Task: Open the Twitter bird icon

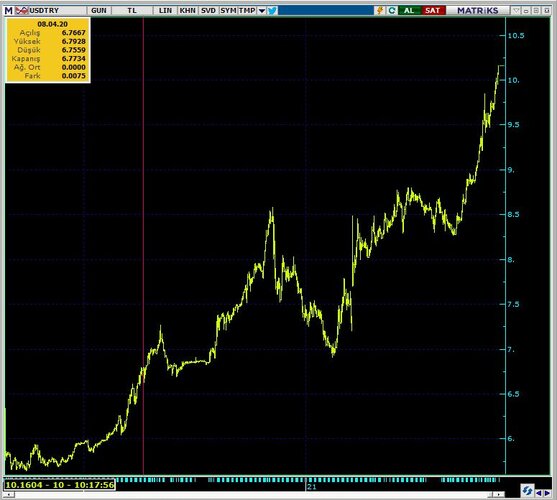Action: [x=272, y=11]
